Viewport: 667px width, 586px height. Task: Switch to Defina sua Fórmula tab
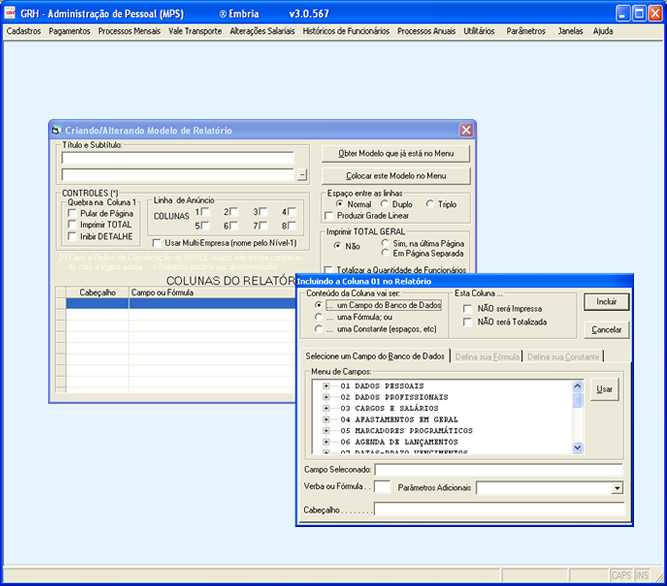coord(487,357)
